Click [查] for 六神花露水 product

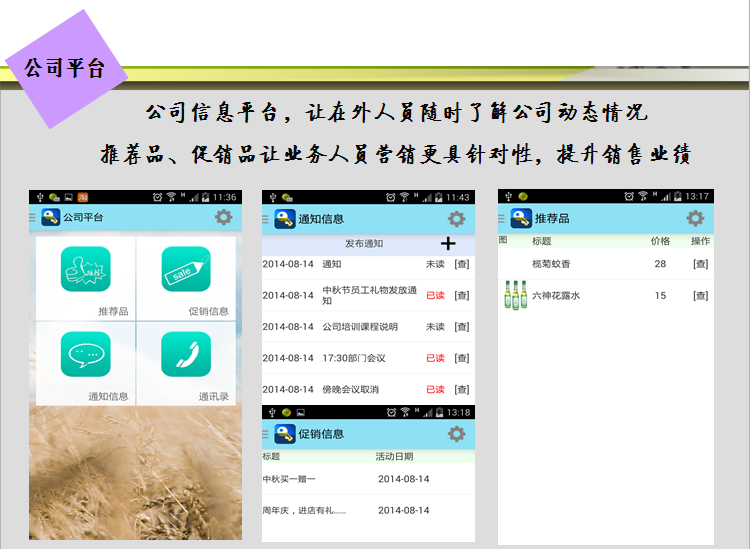[701, 296]
